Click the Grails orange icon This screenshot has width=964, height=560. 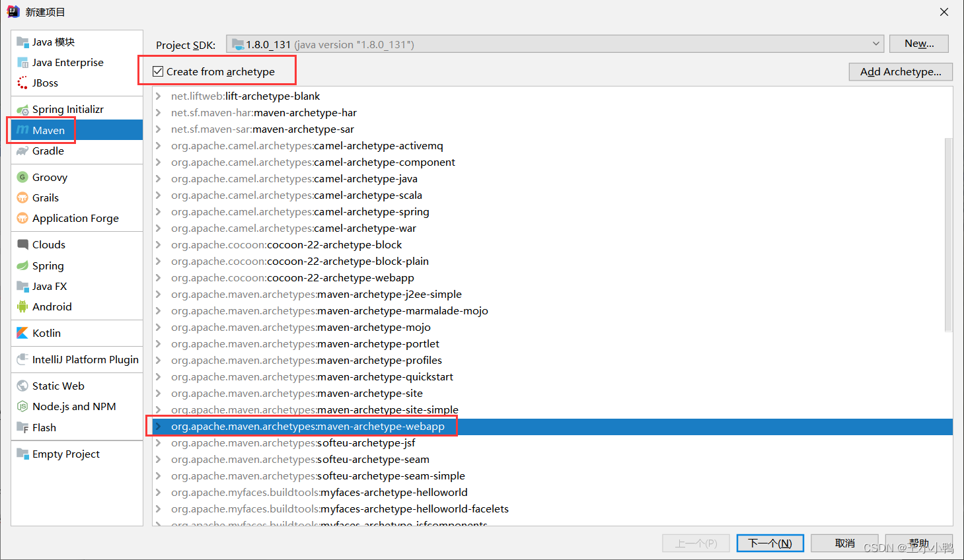click(x=22, y=197)
